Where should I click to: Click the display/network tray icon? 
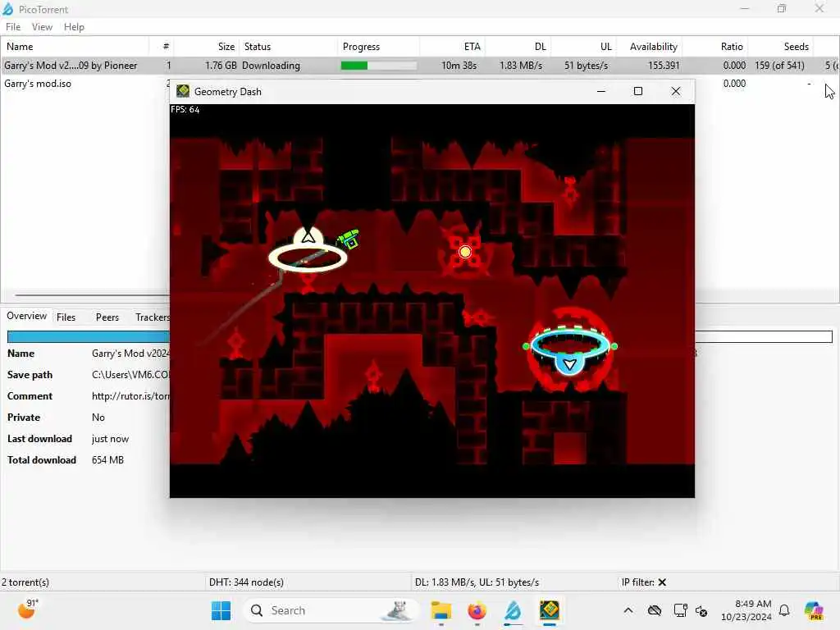[680, 610]
